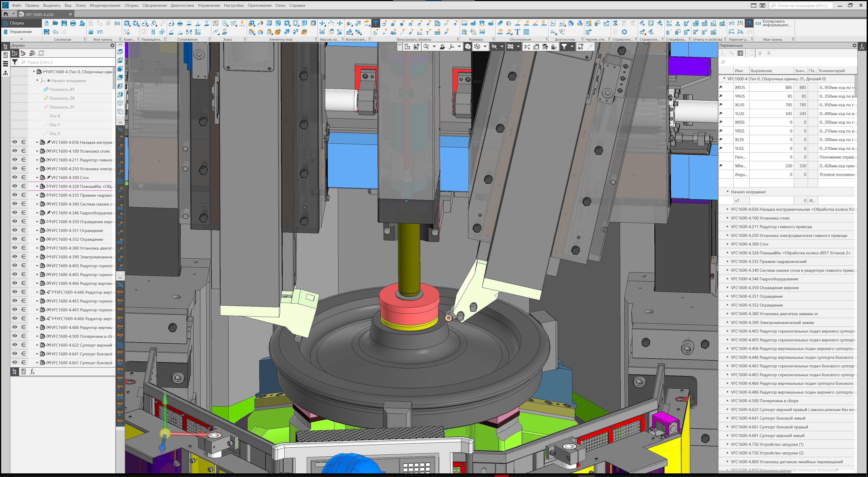Toggle visibility of VFC1600-4.351 Ограждение
Viewport: 868px width, 477px height.
pos(15,230)
